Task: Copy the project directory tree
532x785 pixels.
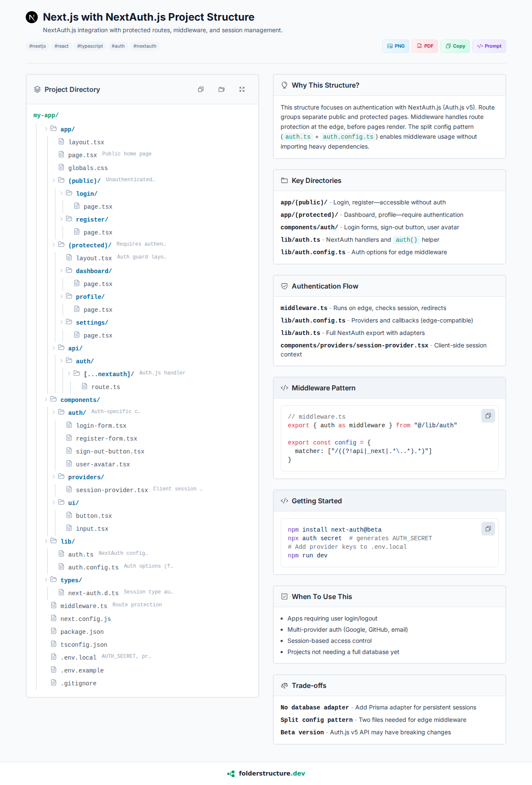Action: tap(201, 89)
